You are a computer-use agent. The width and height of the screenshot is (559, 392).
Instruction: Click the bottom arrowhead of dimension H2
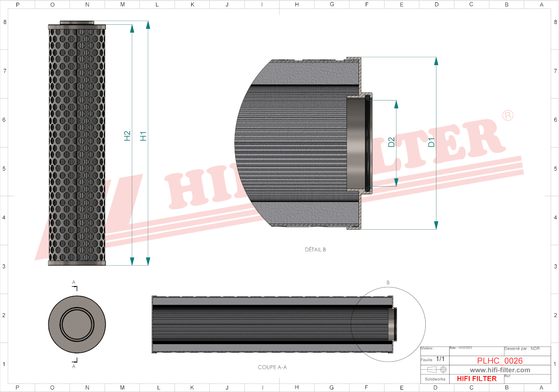(132, 261)
